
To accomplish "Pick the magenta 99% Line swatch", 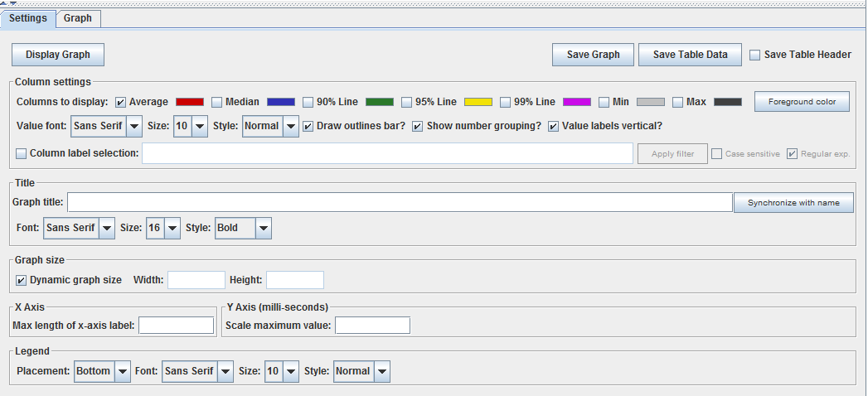I will coord(577,103).
